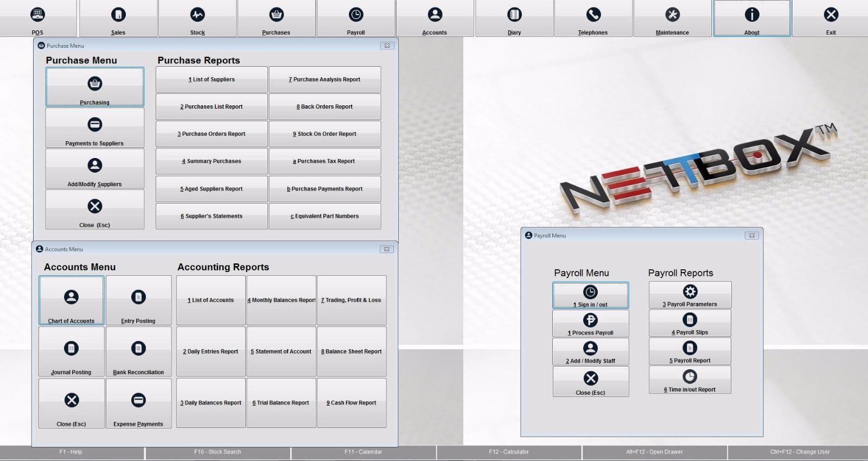
Task: Open the List of Suppliers report
Action: [x=212, y=79]
